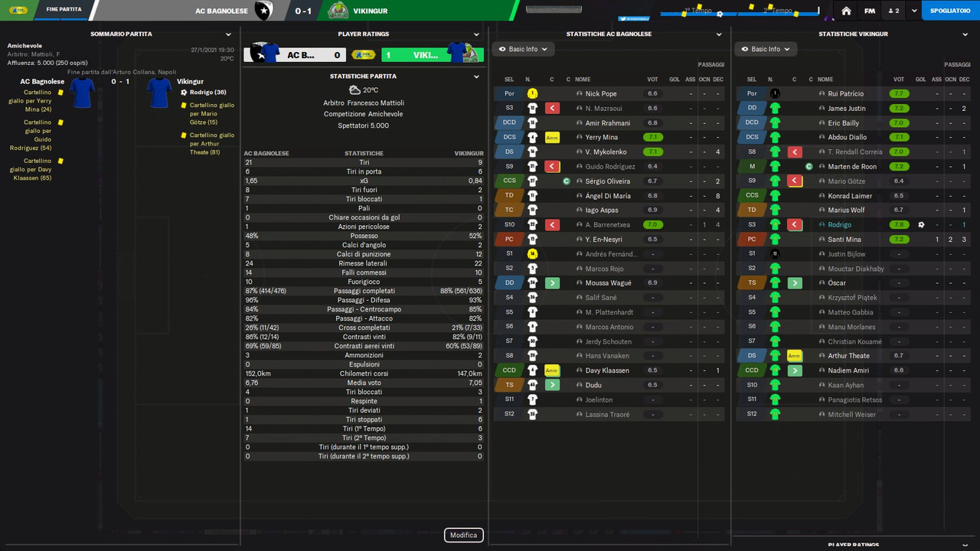Click the AC Bagnolese blue kit in summary

point(82,93)
